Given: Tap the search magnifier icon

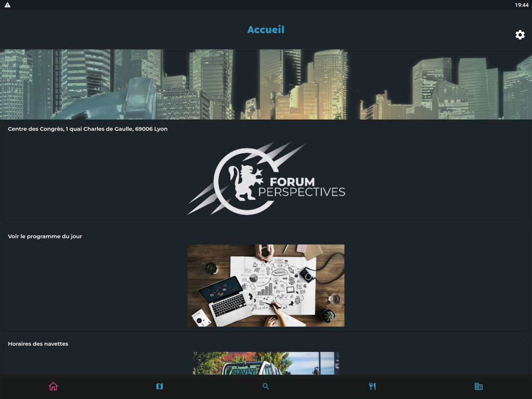Looking at the screenshot, I should point(265,386).
